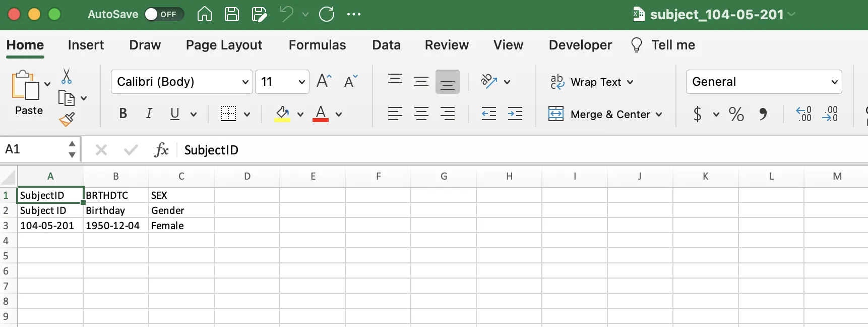Toggle the AutoSave switch
This screenshot has height=327, width=868.
(x=164, y=14)
